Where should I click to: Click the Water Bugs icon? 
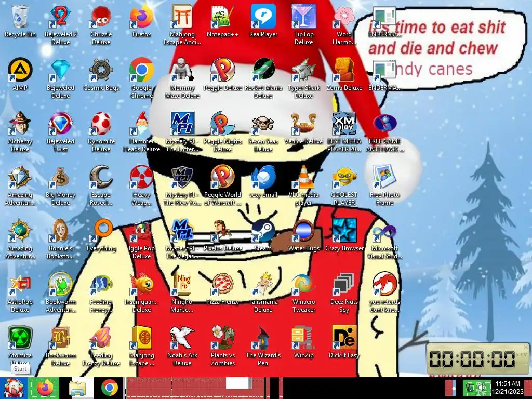pos(303,235)
